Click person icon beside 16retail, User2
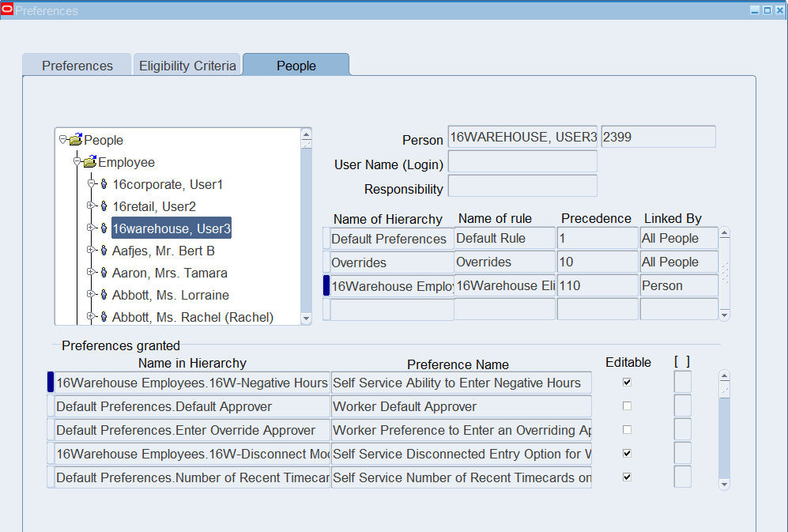This screenshot has height=532, width=788. pos(104,206)
